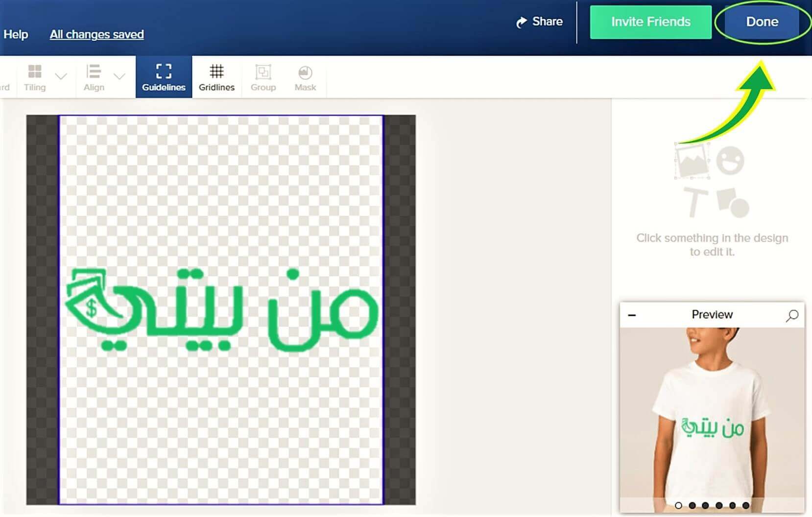The height and width of the screenshot is (517, 812).
Task: Select the fourth preview image dot
Action: tap(719, 505)
